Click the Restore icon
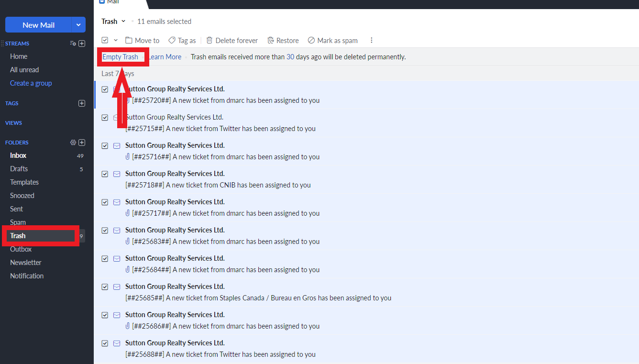Viewport: 639px width, 364px height. pyautogui.click(x=271, y=40)
